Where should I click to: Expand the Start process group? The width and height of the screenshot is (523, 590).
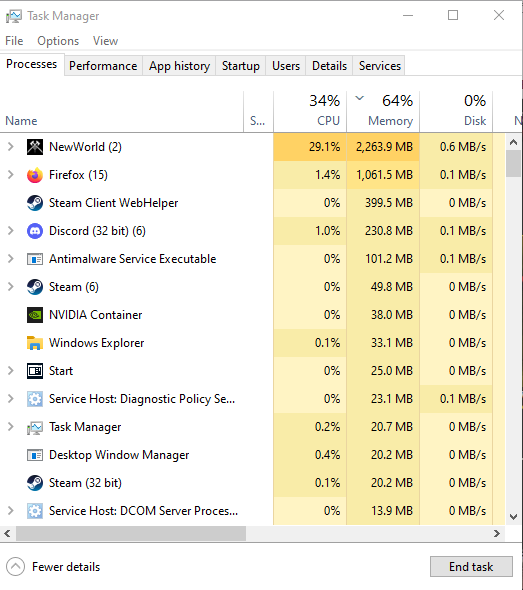coord(11,371)
